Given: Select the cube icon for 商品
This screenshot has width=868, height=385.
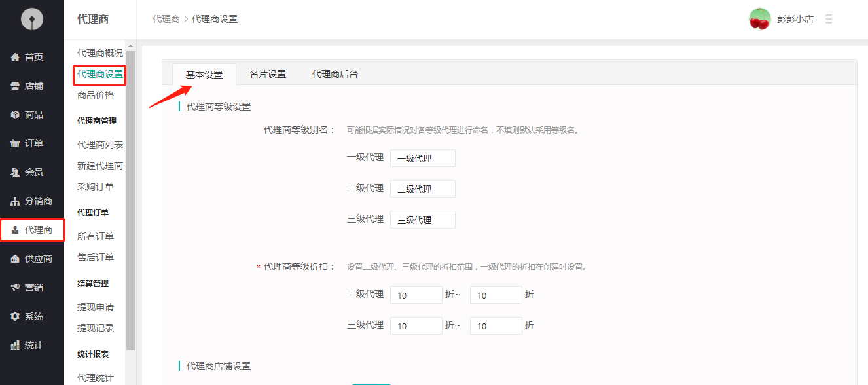Looking at the screenshot, I should [15, 115].
